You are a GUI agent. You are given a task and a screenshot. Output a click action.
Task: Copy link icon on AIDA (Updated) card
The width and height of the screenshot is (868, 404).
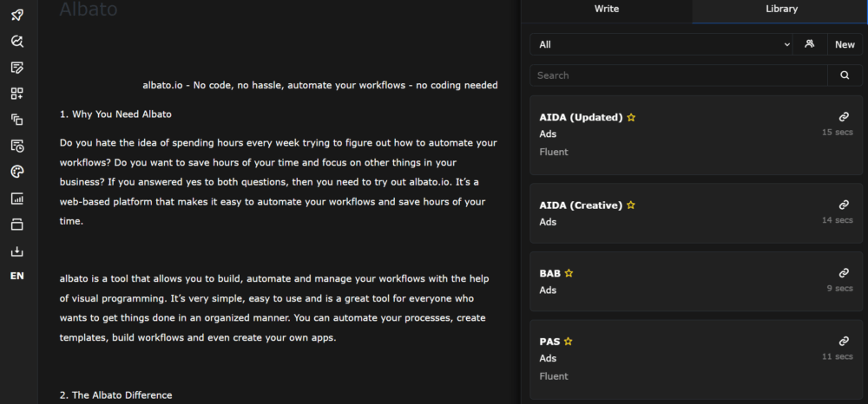pyautogui.click(x=844, y=117)
